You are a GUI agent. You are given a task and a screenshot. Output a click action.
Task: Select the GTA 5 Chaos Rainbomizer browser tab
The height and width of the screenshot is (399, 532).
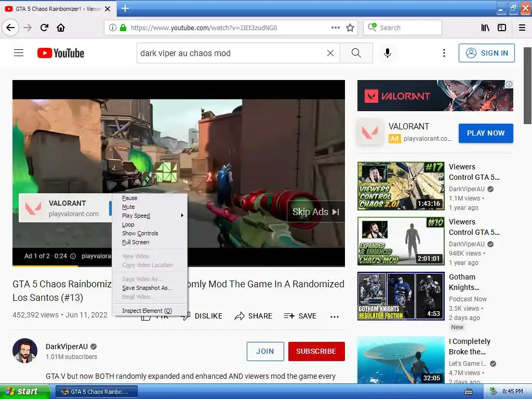[58, 9]
